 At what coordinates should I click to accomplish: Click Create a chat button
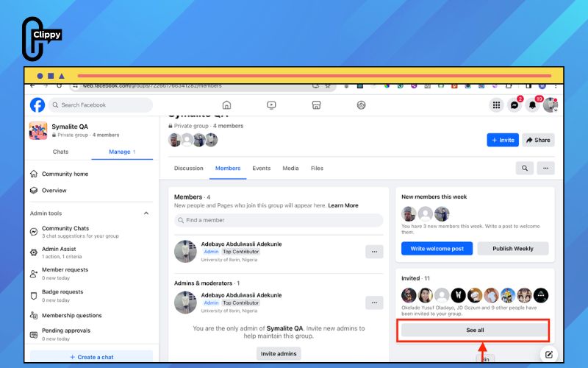91,357
